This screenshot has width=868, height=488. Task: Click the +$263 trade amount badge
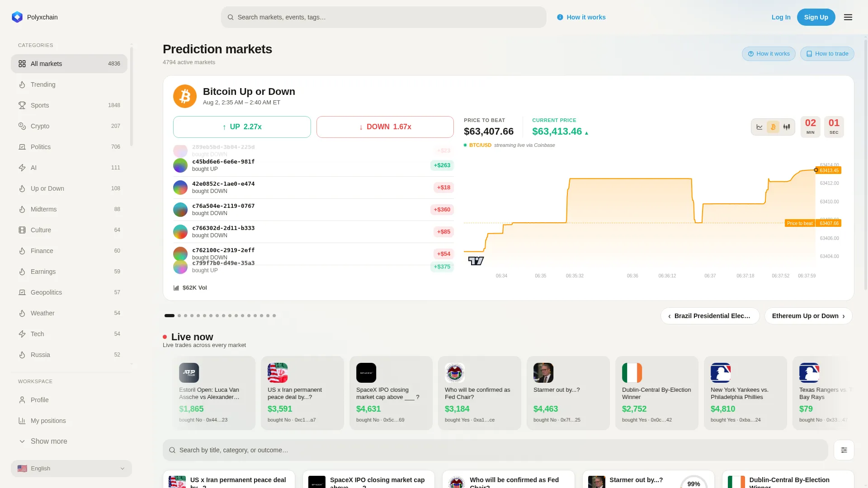point(442,165)
